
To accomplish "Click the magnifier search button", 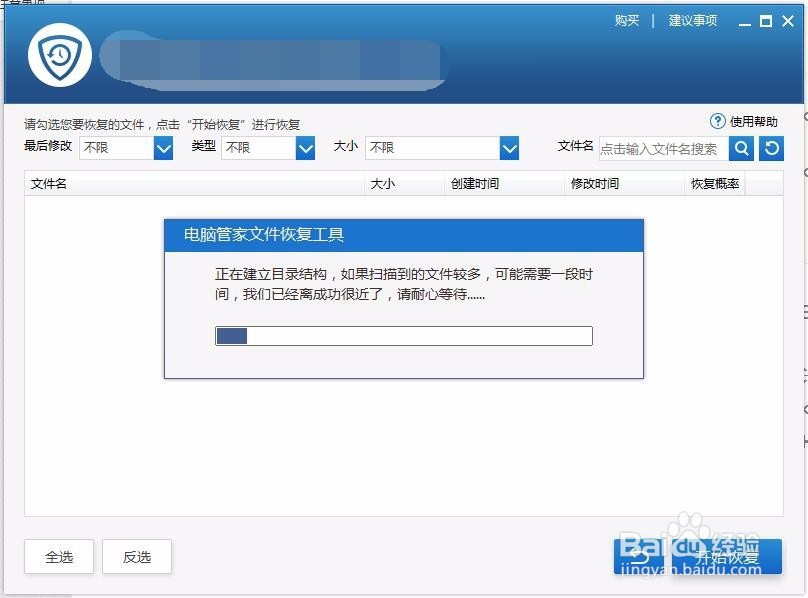I will coord(741,148).
